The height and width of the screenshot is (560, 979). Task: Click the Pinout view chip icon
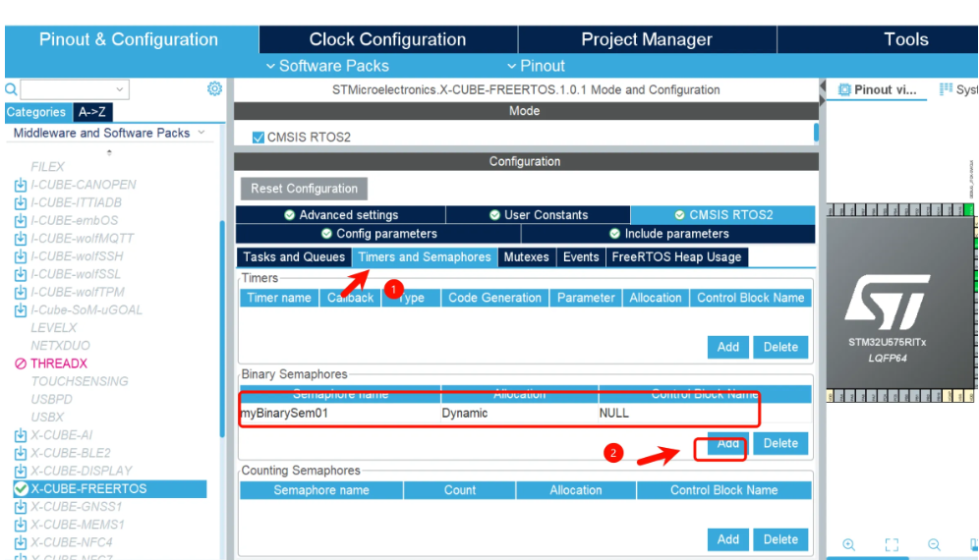click(x=844, y=89)
